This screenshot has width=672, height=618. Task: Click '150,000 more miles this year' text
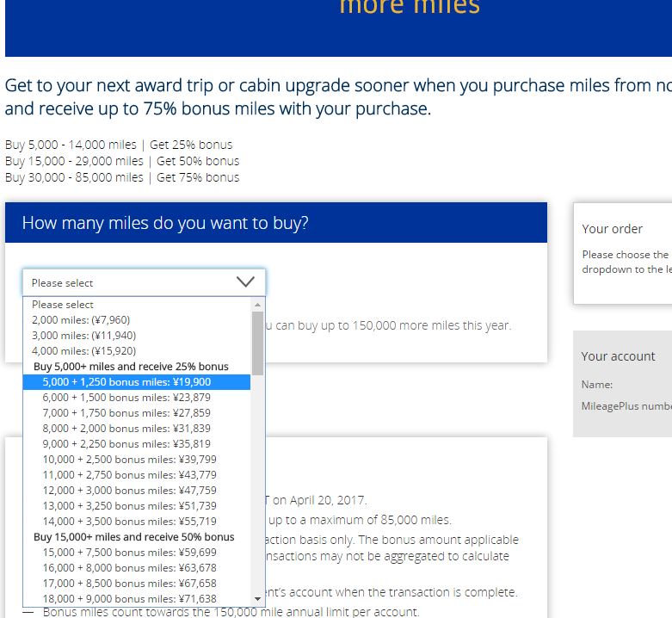pos(431,325)
